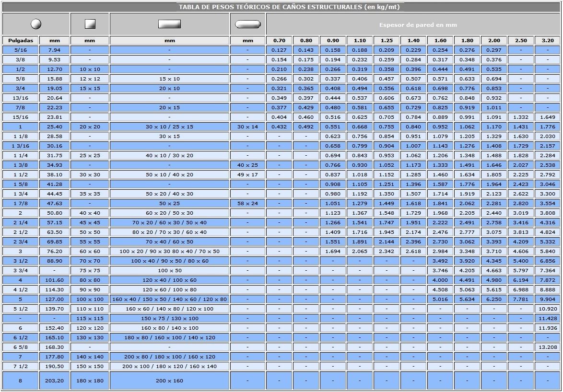Select the '1.60' thickness column header
Image resolution: width=563 pixels, height=392 pixels.
click(440, 41)
